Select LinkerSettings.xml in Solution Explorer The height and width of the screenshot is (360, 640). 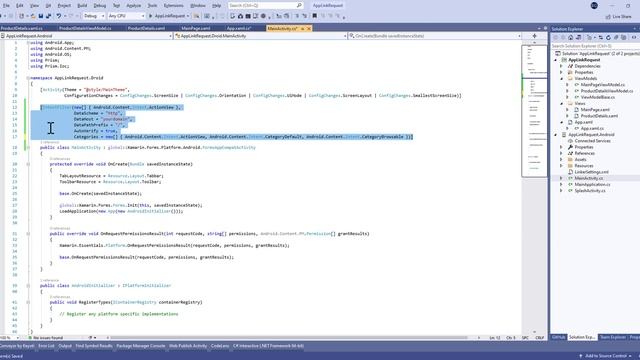click(x=591, y=172)
